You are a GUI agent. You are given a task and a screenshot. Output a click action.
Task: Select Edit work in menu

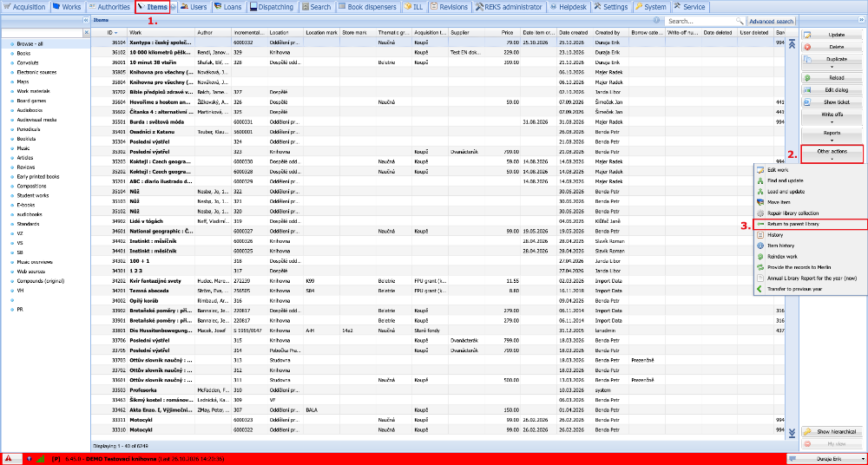[x=809, y=169]
